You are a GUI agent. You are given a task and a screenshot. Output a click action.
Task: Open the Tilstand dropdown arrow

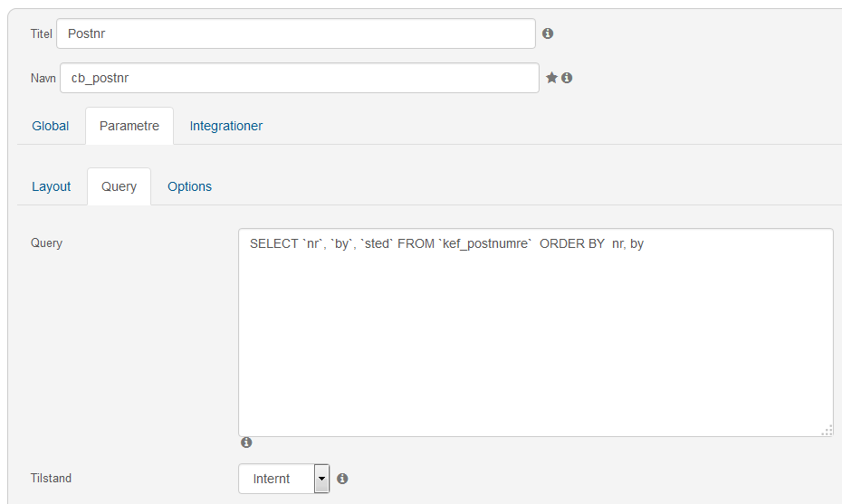[321, 479]
